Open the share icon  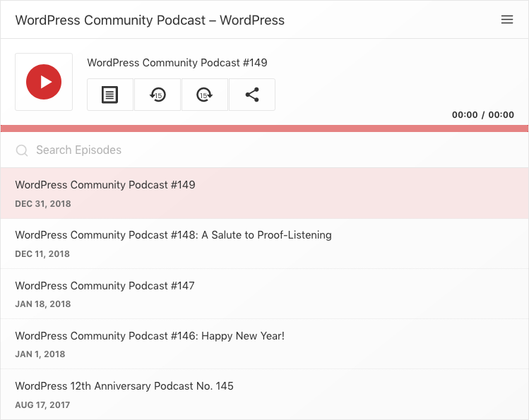pos(252,95)
